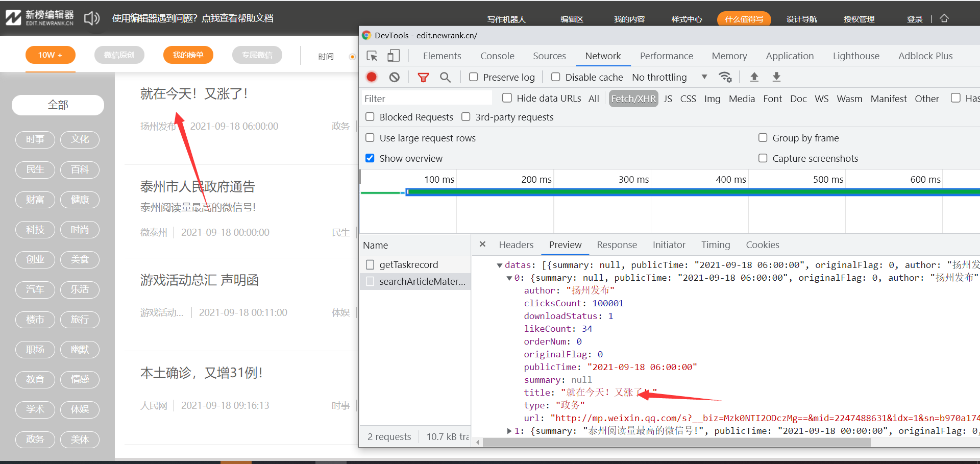Select the 时间 sort radio button
Viewport: 980px width, 464px height.
[x=352, y=56]
